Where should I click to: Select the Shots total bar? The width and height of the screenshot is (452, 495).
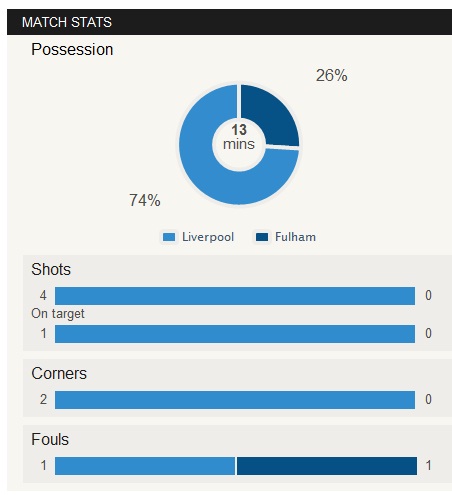point(235,296)
